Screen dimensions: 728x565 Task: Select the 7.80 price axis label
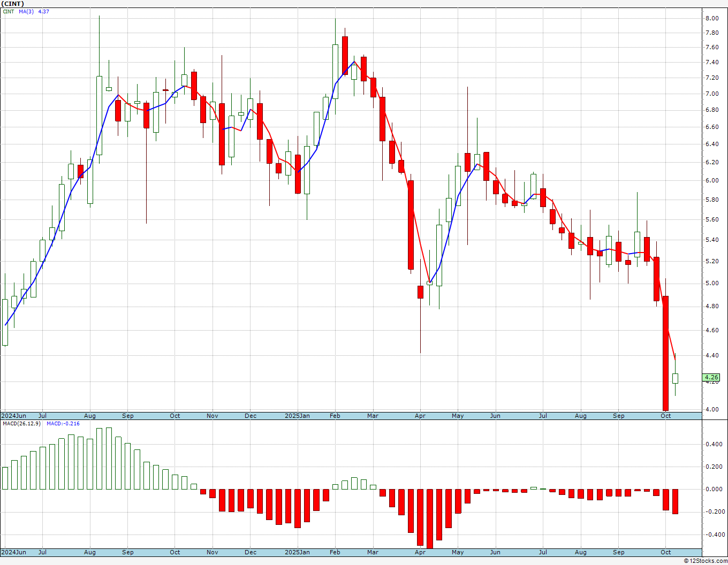point(712,33)
